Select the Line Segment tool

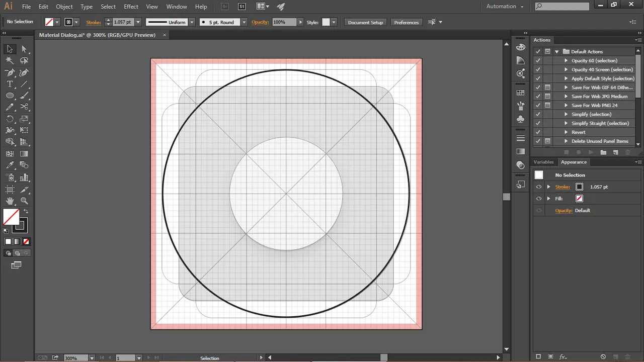(24, 84)
